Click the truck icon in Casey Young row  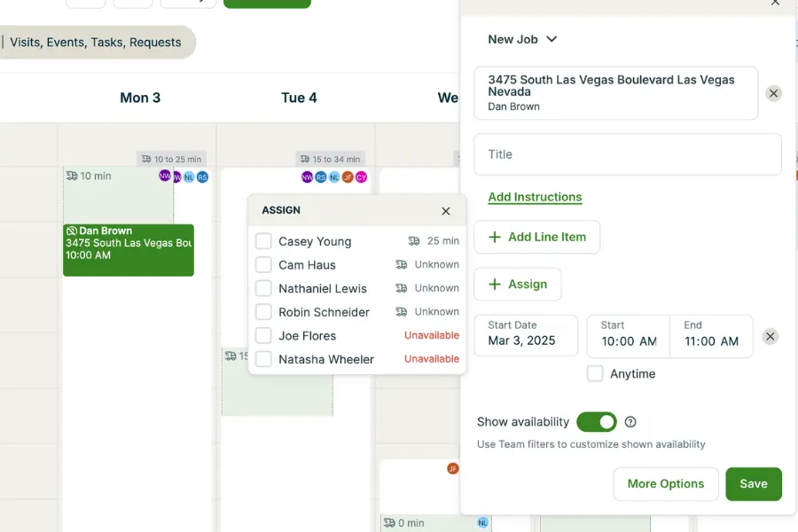[414, 241]
